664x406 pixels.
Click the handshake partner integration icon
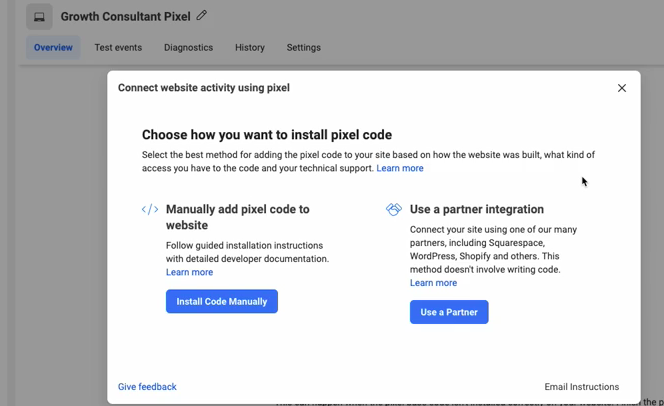click(x=394, y=209)
